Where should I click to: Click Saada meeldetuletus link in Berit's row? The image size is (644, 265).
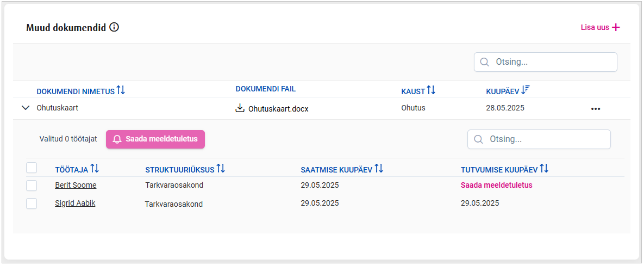496,185
